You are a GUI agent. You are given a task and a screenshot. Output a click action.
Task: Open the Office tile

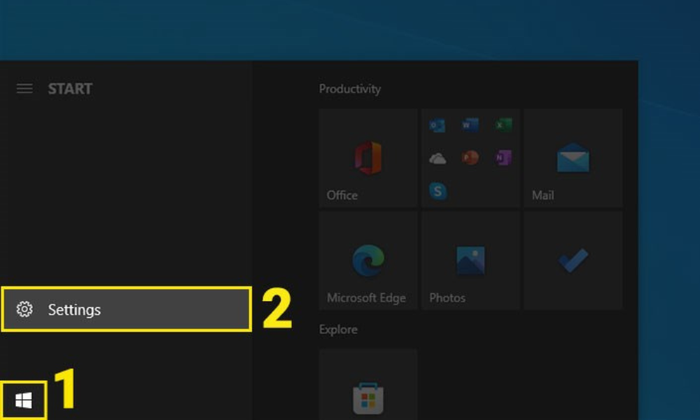click(367, 158)
